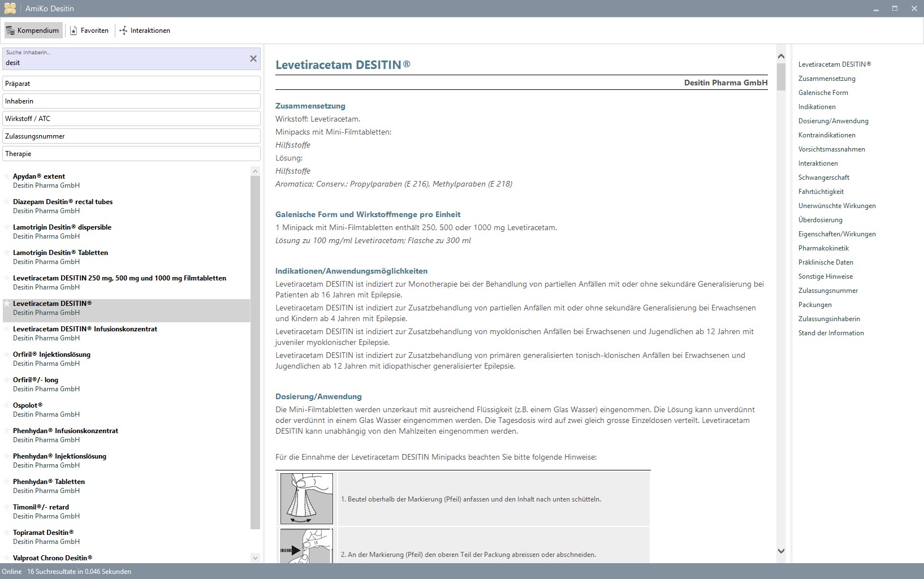Select Topiramat Desitin in the results list
The height and width of the screenshot is (579, 924).
(44, 532)
